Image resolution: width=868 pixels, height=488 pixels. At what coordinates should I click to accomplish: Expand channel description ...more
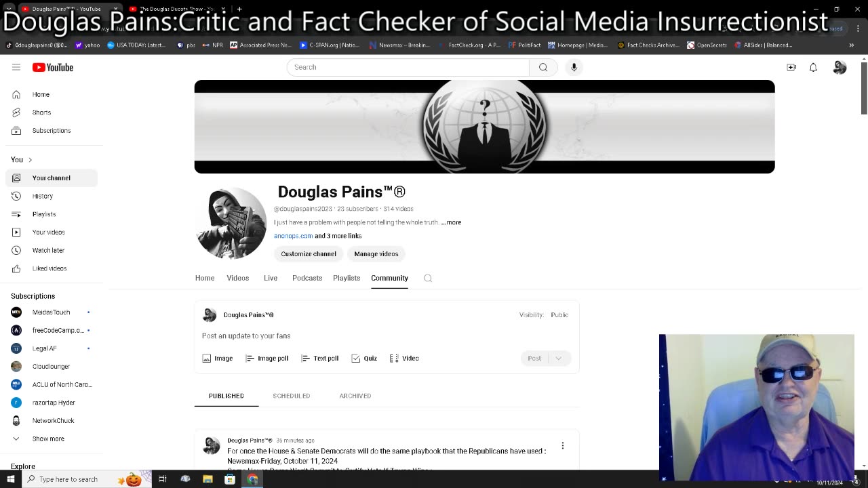tap(451, 222)
